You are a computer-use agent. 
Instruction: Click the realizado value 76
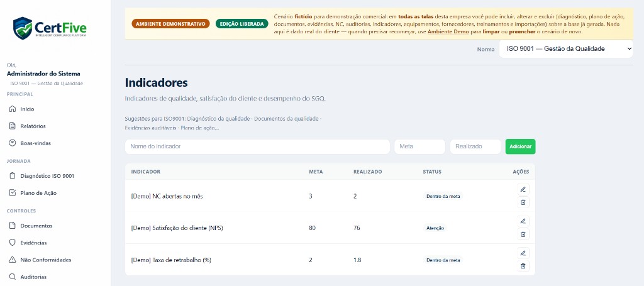tap(357, 228)
